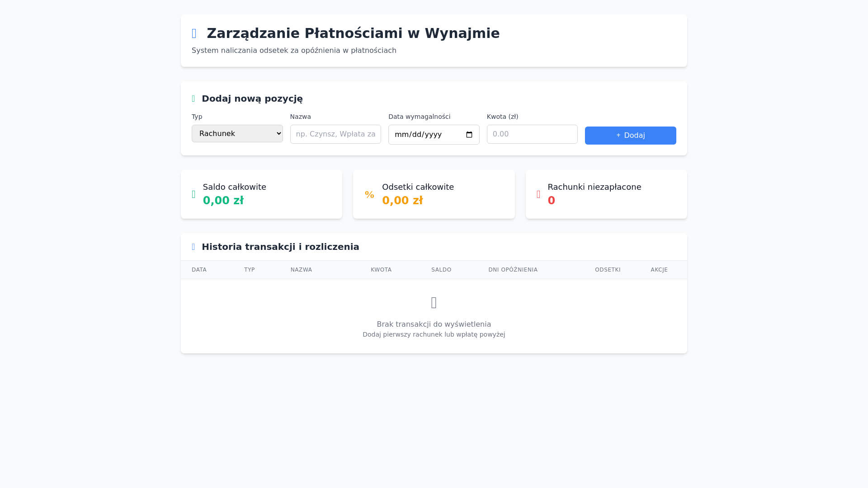Screen dimensions: 868x488
Task: Click 'Brak transakcji do wyświetlenia' message
Action: (434, 324)
